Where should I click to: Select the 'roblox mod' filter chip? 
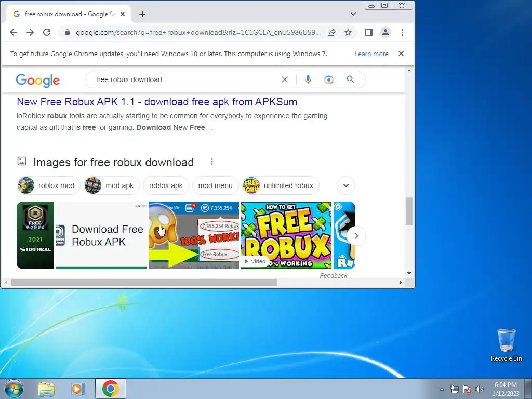48,185
